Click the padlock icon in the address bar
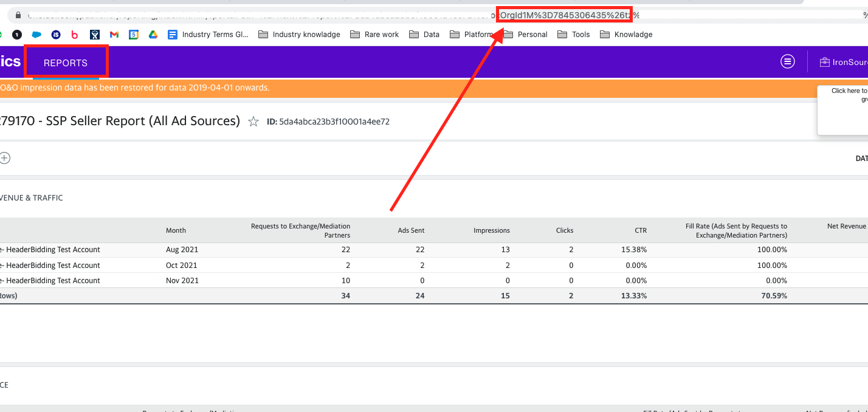Viewport: 868px width, 412px height. tap(18, 15)
